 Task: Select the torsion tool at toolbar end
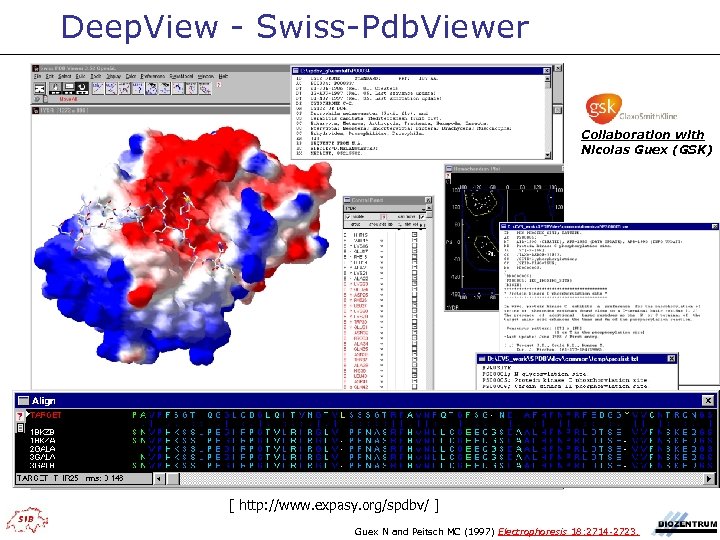coord(205,88)
